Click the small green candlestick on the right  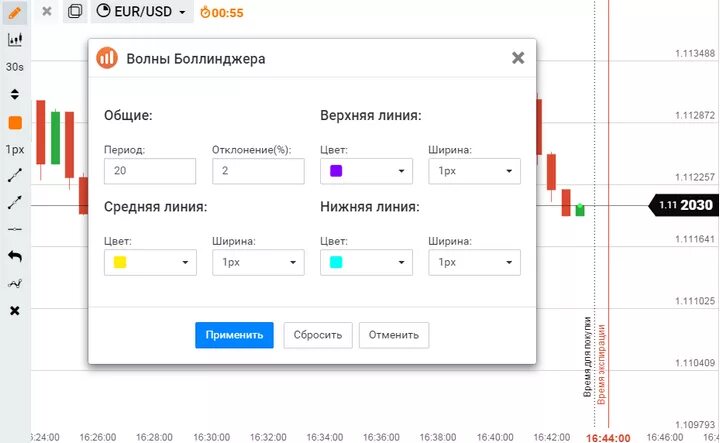[x=580, y=210]
